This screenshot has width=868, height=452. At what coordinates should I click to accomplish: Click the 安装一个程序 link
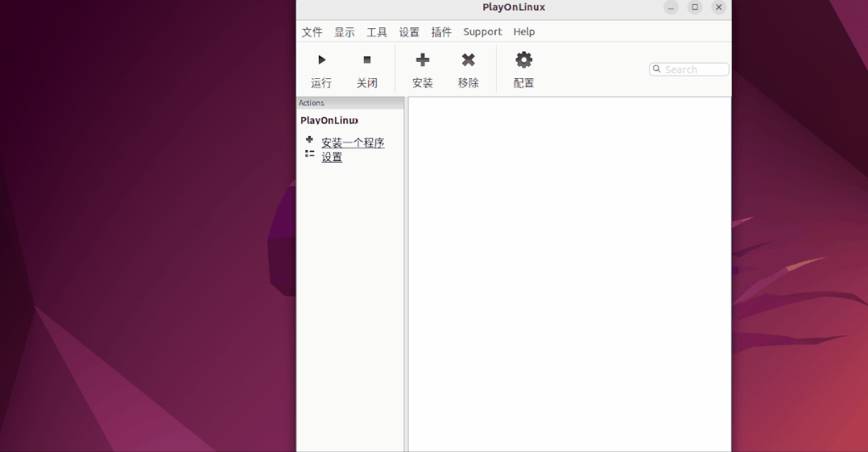[353, 143]
